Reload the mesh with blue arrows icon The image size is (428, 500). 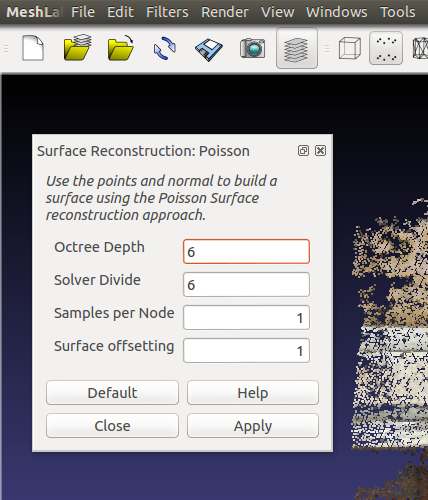[165, 48]
